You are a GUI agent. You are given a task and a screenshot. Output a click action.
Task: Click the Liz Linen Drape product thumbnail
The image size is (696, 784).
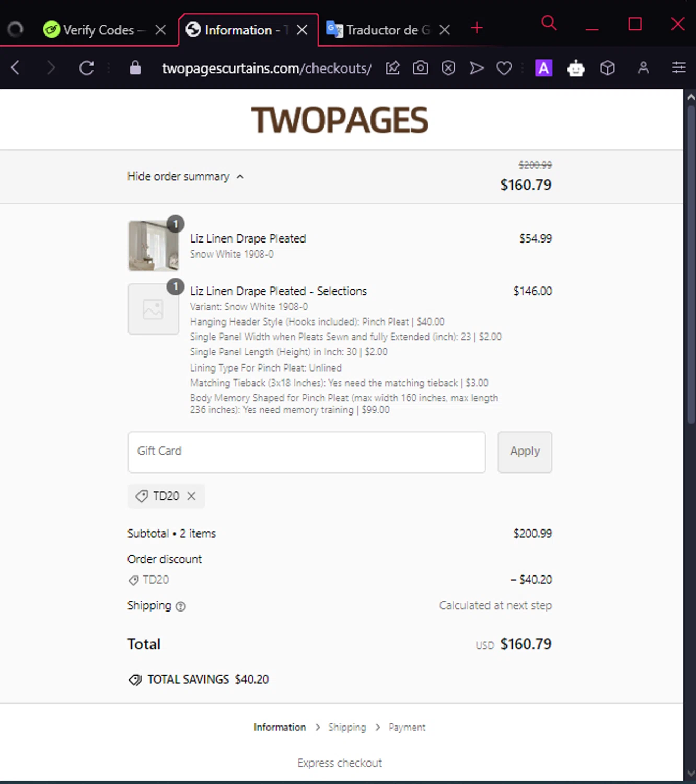[x=154, y=246]
